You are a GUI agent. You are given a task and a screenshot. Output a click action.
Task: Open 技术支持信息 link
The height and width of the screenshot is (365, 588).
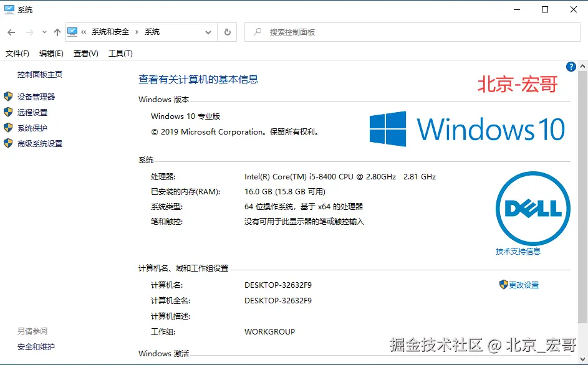click(518, 252)
